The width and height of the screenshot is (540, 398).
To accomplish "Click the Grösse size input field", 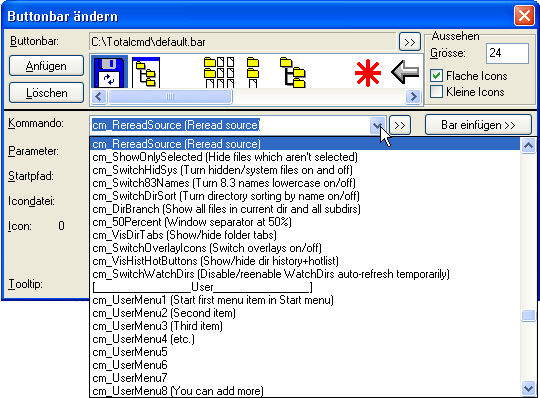I will pyautogui.click(x=507, y=53).
